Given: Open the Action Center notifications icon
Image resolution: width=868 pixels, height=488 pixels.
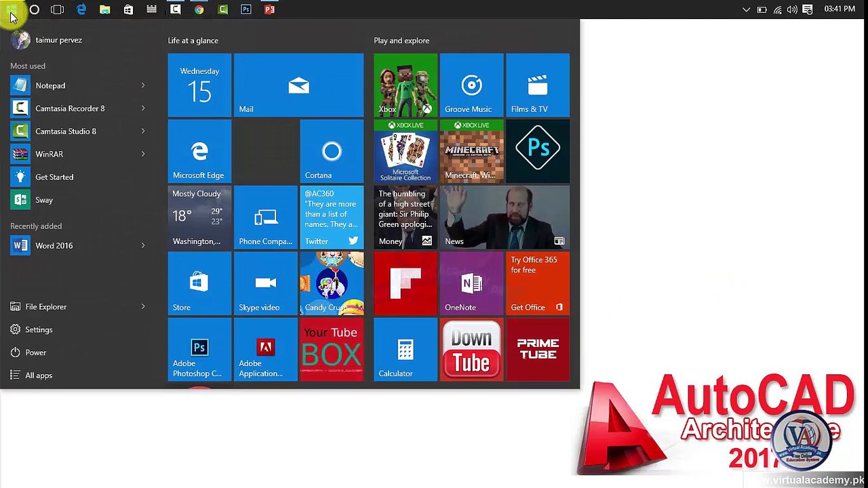Looking at the screenshot, I should (x=808, y=9).
